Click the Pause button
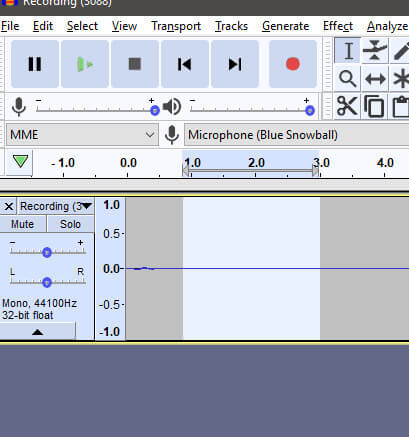The height and width of the screenshot is (437, 409). [x=35, y=64]
